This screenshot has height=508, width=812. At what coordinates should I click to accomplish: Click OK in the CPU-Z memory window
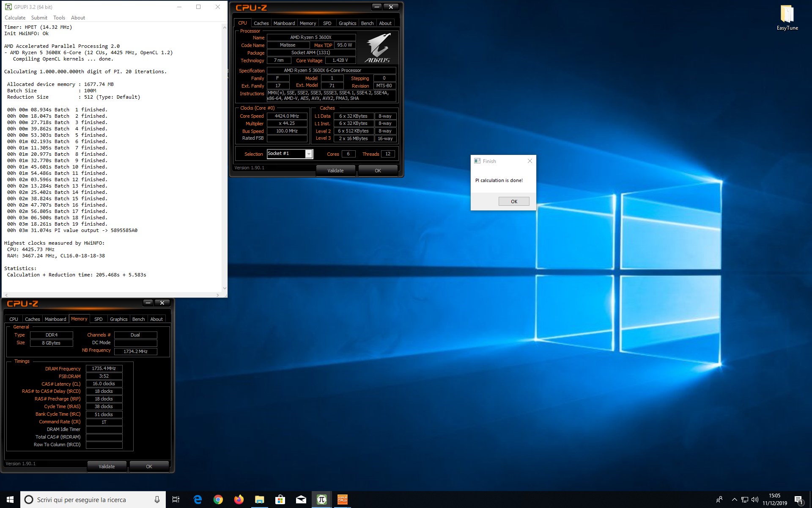(x=149, y=467)
